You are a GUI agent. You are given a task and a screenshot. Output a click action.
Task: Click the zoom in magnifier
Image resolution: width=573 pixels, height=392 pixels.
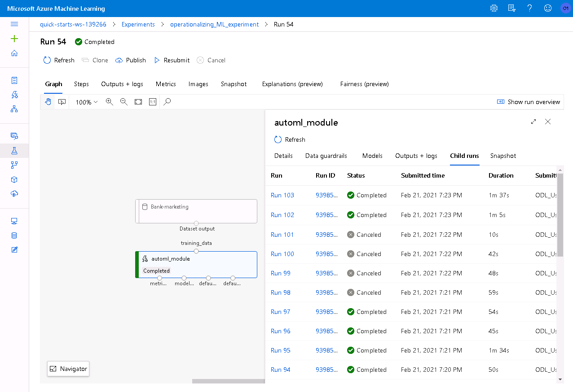(x=109, y=102)
